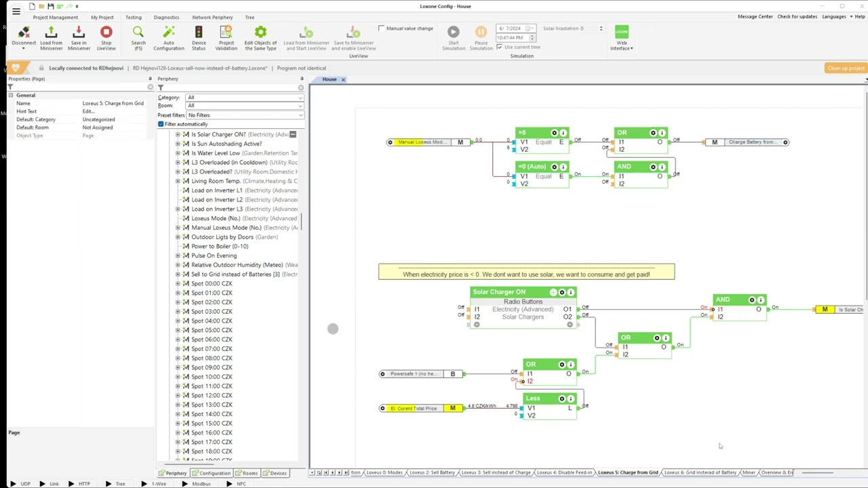Click gear icon on Solar Charger ON block
Screen dimensions: 868x488
click(561, 292)
